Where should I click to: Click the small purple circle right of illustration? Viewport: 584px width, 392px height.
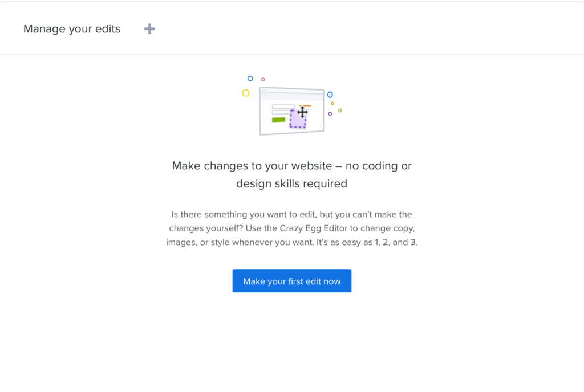330,114
